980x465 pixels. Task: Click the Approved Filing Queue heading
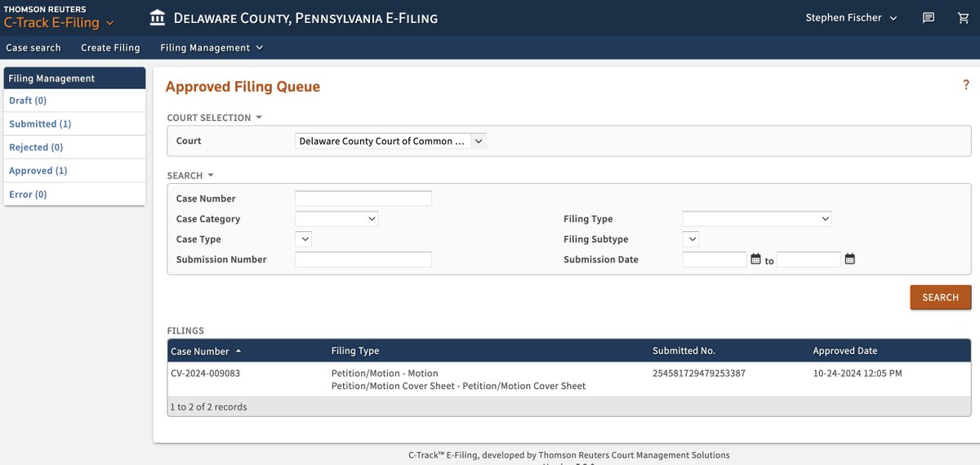243,87
